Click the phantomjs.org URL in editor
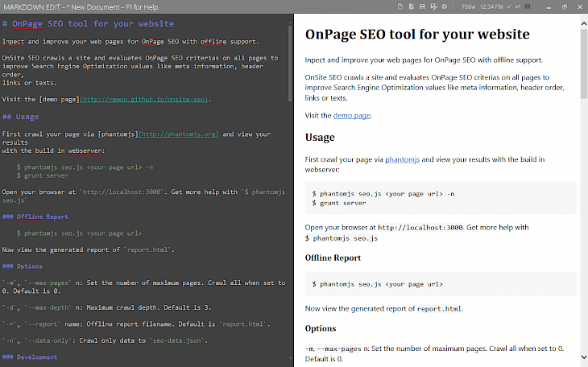This screenshot has width=588, height=367. [179, 134]
